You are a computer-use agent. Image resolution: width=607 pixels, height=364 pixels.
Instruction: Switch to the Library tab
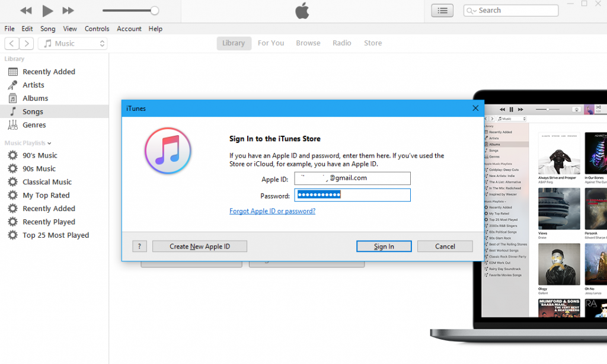[x=234, y=43]
